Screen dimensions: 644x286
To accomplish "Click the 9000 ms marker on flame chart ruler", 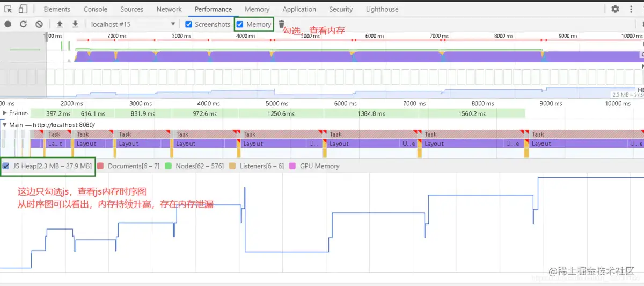I will coord(551,103).
